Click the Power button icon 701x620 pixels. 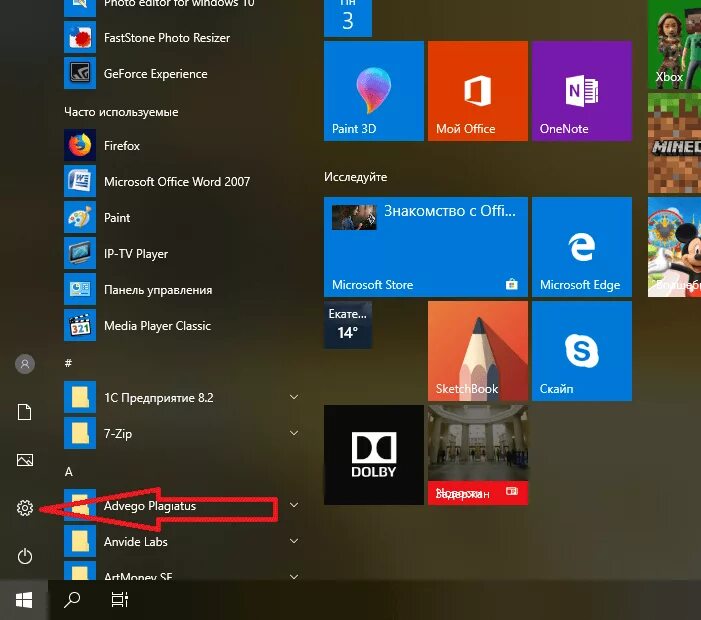click(x=25, y=556)
